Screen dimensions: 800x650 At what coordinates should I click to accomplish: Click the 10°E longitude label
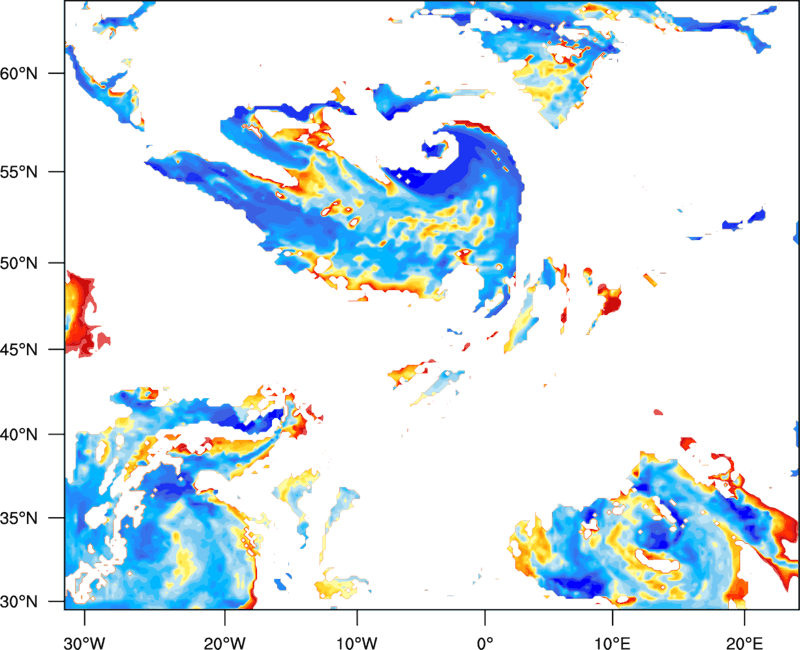click(612, 642)
